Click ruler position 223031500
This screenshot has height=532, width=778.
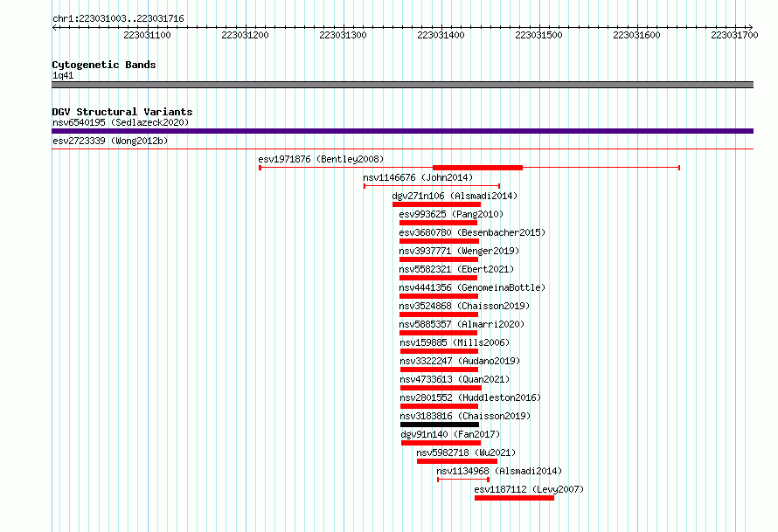538,35
